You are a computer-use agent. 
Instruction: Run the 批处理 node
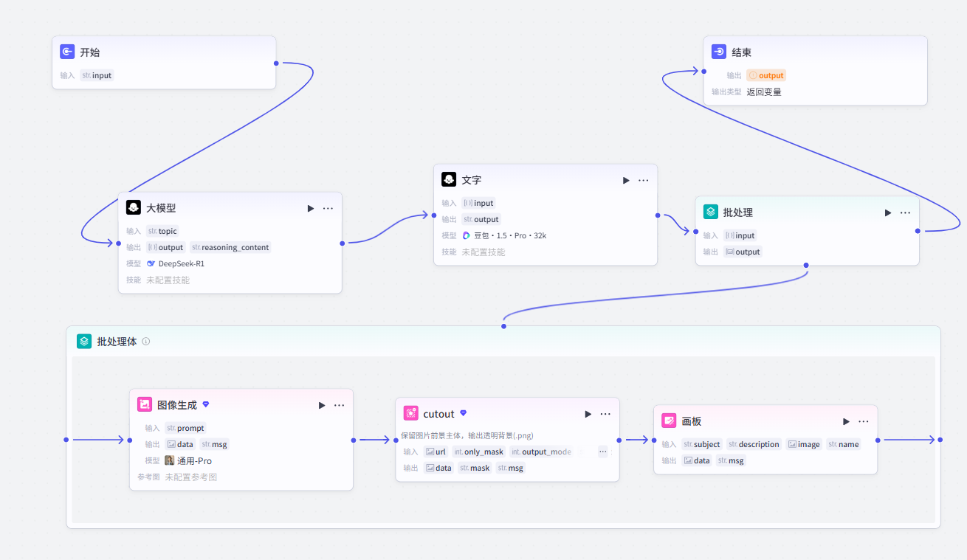(x=888, y=212)
